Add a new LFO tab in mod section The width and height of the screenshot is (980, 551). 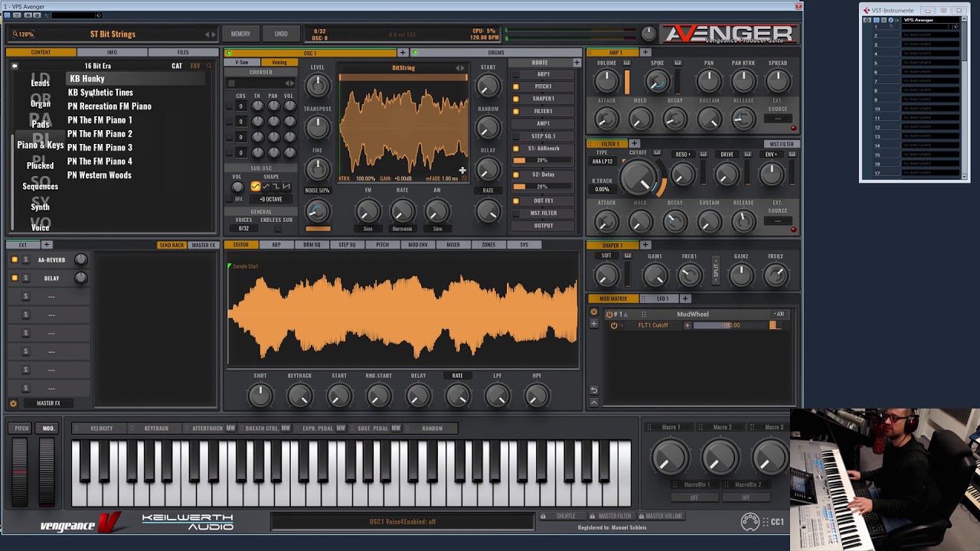click(685, 298)
